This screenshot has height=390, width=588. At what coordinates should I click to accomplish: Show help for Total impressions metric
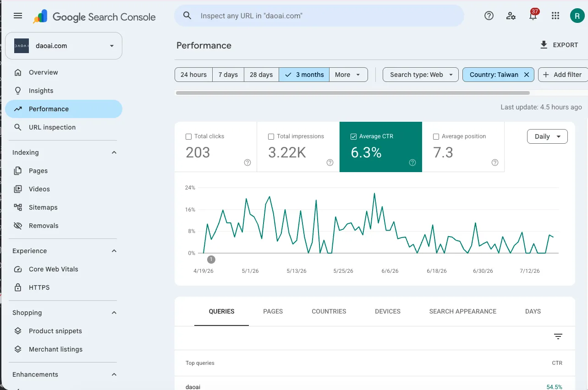tap(330, 162)
